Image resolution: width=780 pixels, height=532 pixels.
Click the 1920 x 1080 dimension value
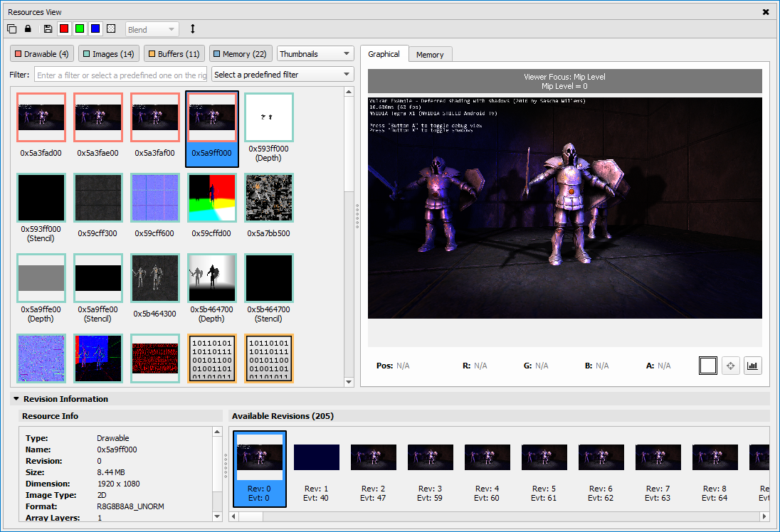click(x=118, y=483)
